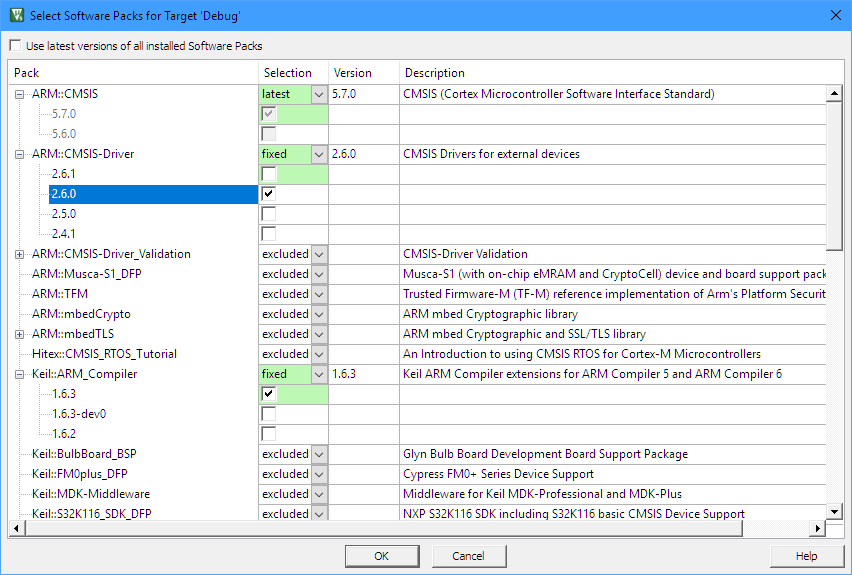Click the uVision icon in title bar
852x575 pixels.
point(17,15)
